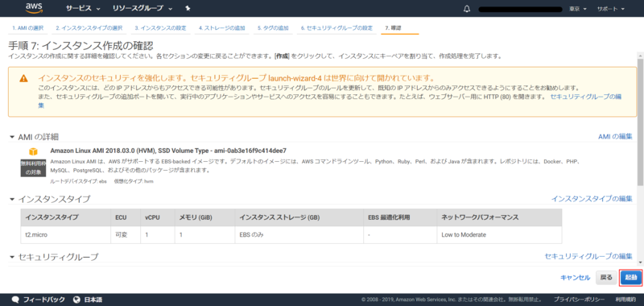The height and width of the screenshot is (306, 644).
Task: Click the Low to Moderate cell
Action: tap(499, 235)
